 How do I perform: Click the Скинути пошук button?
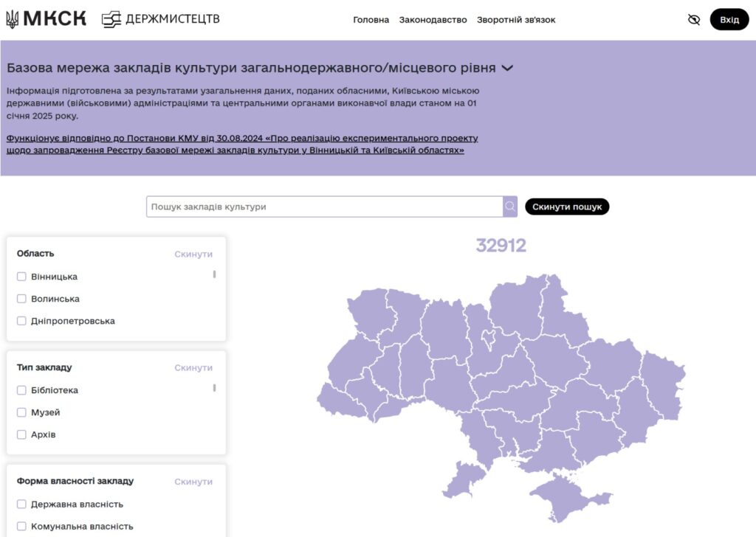point(566,207)
